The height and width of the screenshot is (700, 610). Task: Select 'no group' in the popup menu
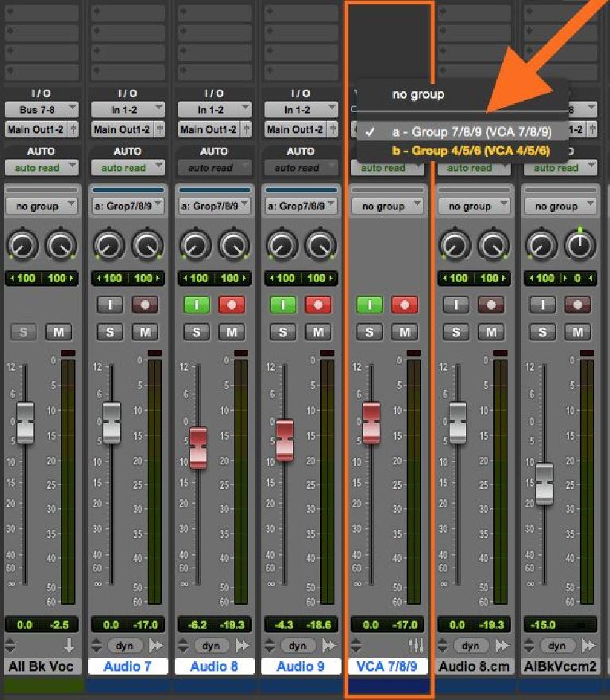point(418,94)
